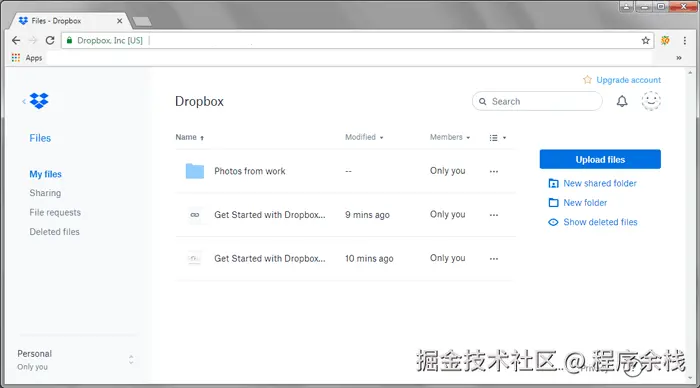This screenshot has height=388, width=700.
Task: Open the Get Started file from 9 mins ago
Action: 270,215
